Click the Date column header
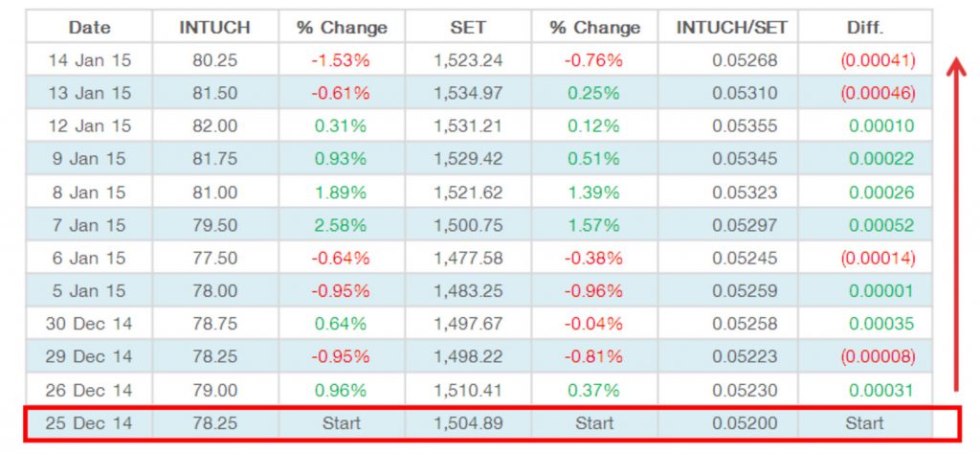This screenshot has width=980, height=454. [87, 27]
